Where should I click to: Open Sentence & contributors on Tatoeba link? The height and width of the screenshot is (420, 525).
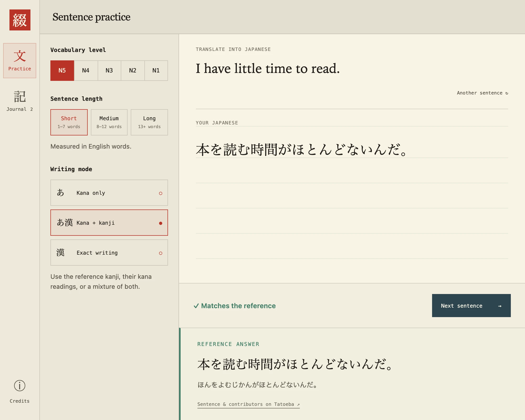tap(248, 404)
